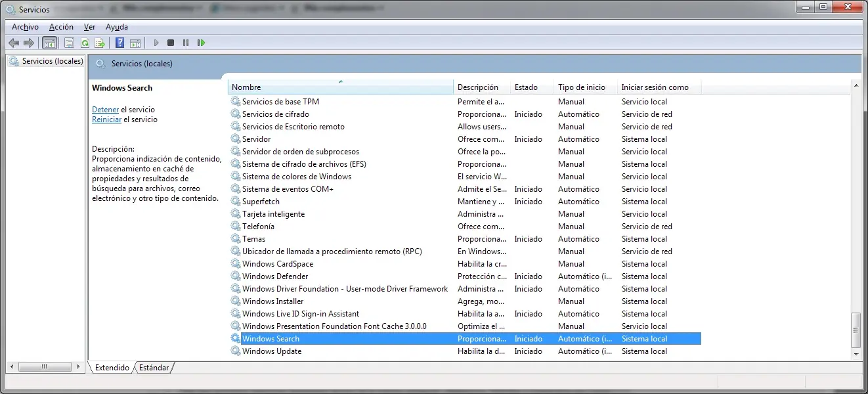
Task: Switch to the Estándar tab
Action: coord(154,368)
